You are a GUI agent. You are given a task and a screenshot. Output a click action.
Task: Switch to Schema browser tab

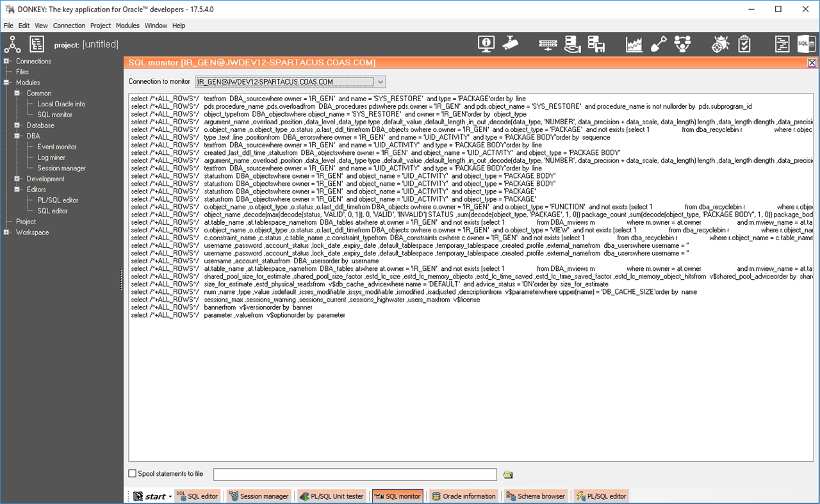(x=536, y=496)
